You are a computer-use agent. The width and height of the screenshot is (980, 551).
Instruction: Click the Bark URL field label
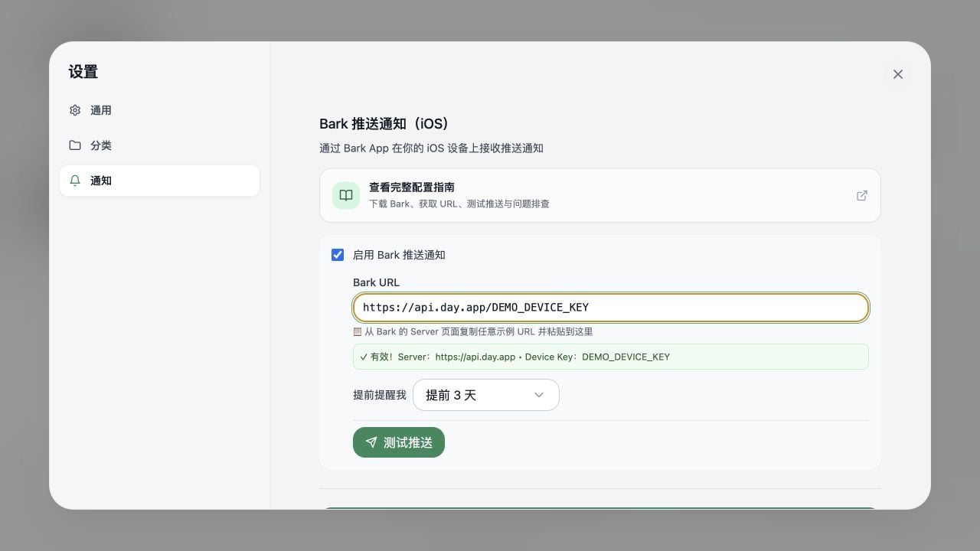coord(376,282)
